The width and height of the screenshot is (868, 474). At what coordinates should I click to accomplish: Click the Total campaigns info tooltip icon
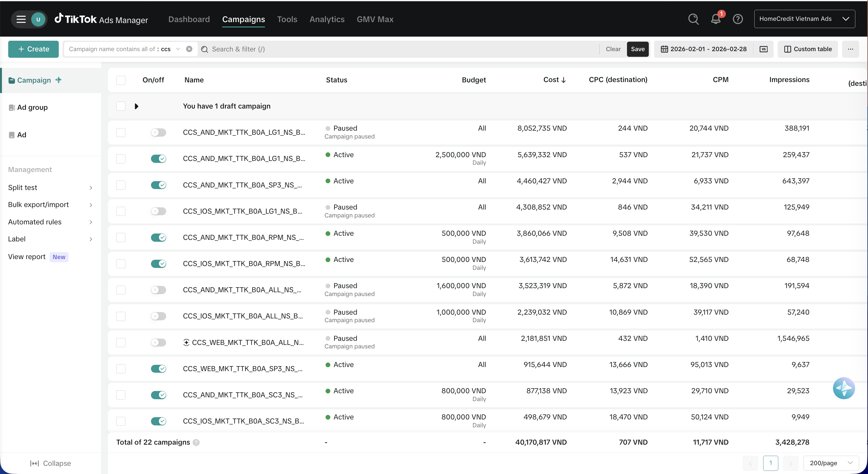pyautogui.click(x=196, y=442)
